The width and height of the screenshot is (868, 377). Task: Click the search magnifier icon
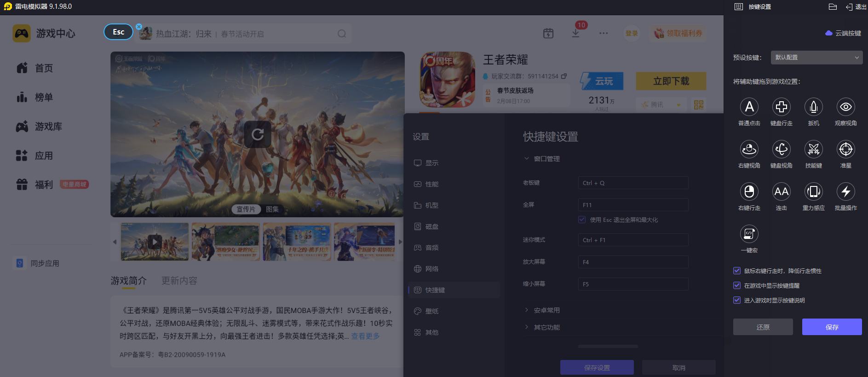coord(342,34)
